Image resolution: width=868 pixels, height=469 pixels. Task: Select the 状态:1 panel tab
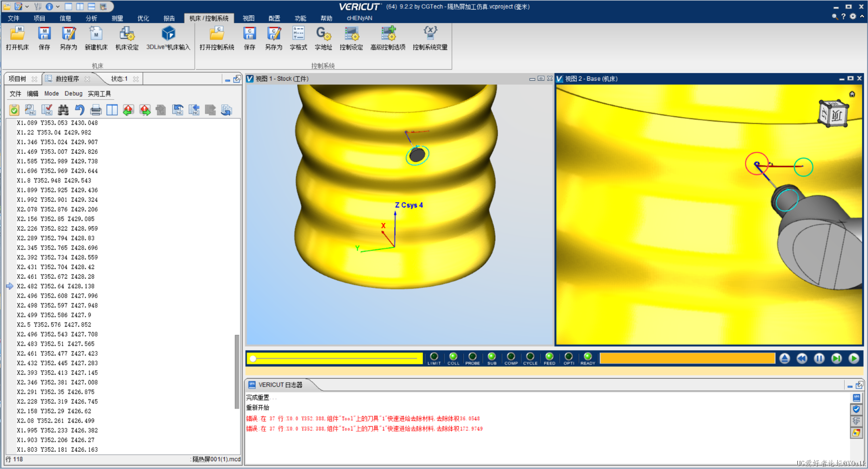(119, 79)
